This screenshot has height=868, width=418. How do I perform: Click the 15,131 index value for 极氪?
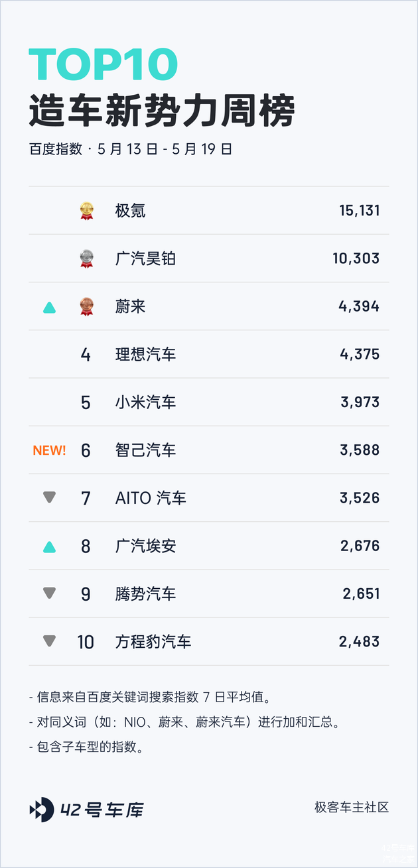click(359, 211)
